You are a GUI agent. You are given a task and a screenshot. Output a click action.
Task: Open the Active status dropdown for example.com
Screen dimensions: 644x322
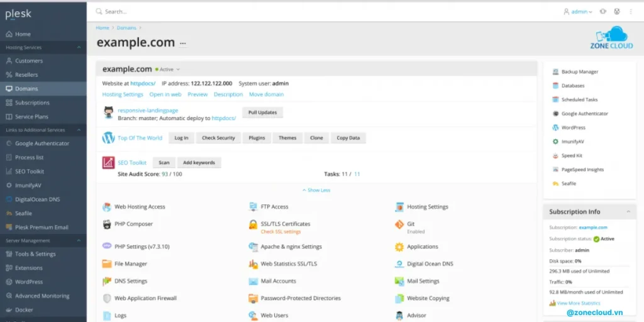167,69
